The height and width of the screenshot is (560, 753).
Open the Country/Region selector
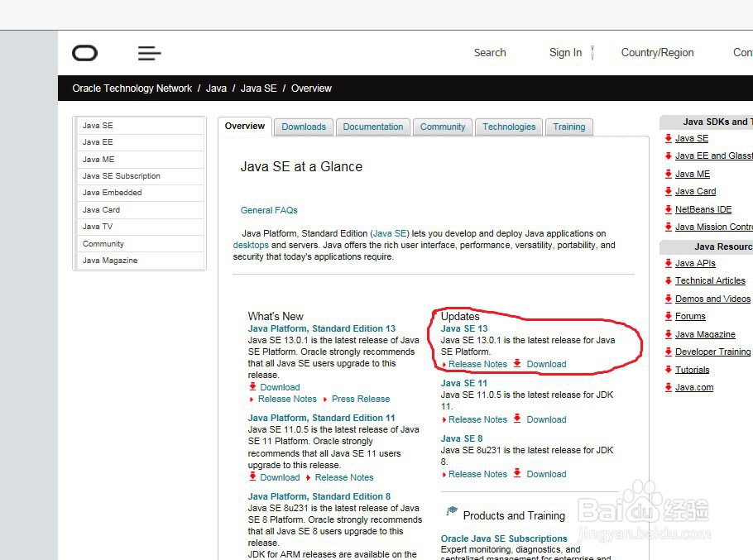(x=658, y=52)
